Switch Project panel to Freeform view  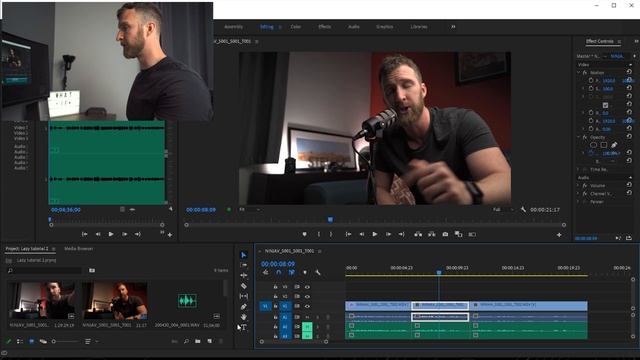(x=43, y=341)
